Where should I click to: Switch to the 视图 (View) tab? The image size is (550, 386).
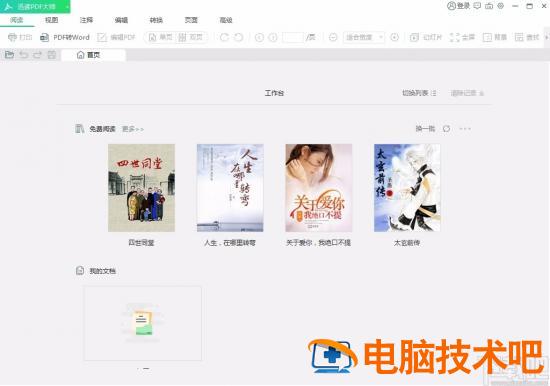tap(52, 20)
